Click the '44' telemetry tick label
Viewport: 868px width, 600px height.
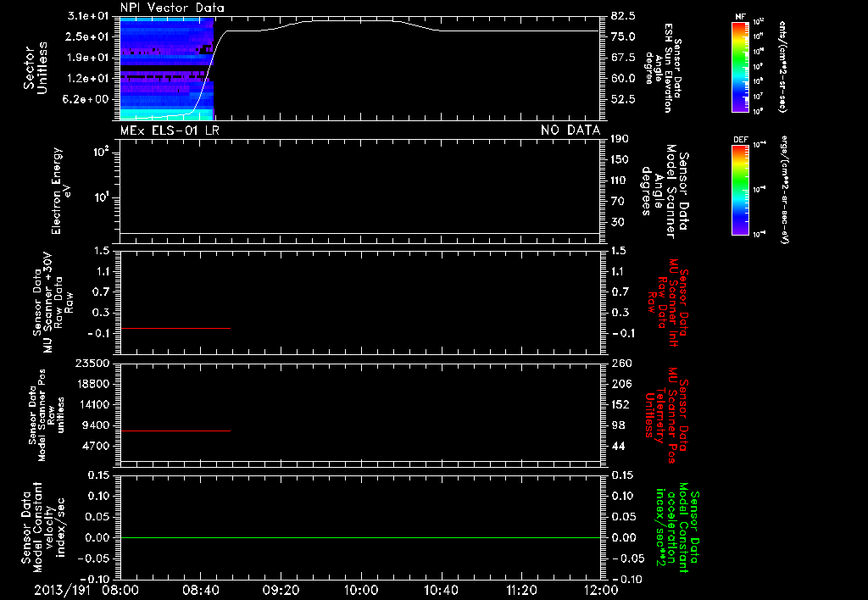[618, 446]
